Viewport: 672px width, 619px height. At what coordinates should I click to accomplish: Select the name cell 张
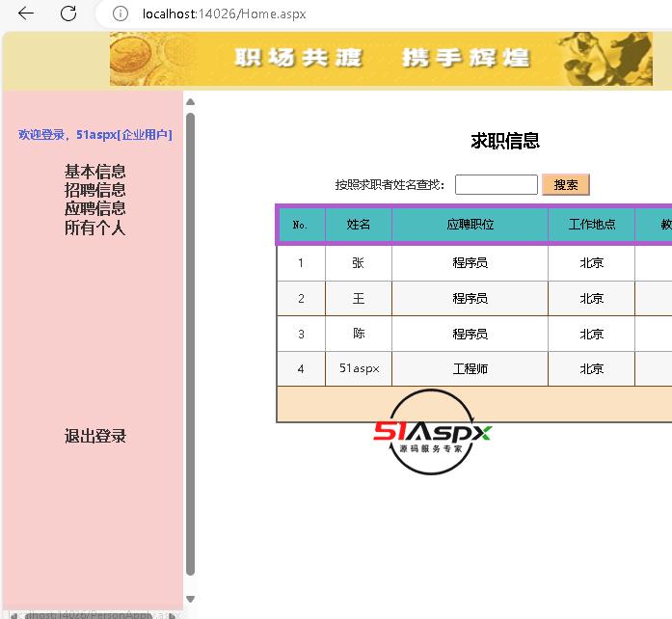(359, 263)
